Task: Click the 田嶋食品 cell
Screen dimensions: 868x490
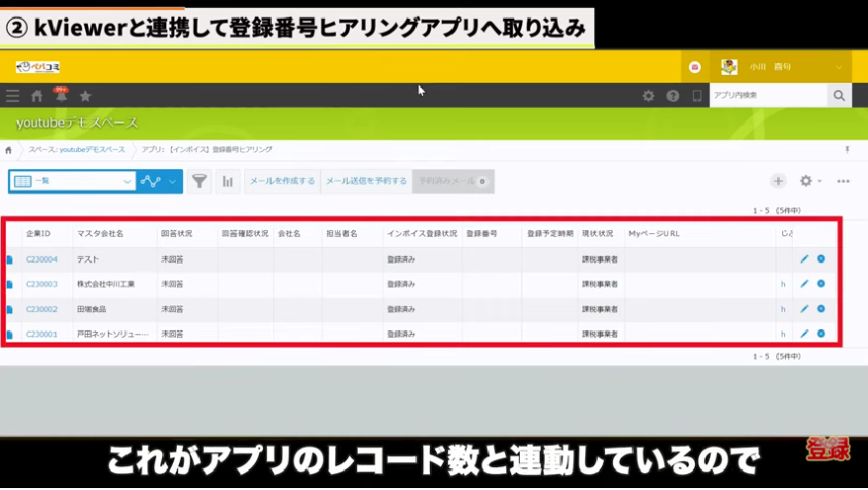Action: click(91, 309)
